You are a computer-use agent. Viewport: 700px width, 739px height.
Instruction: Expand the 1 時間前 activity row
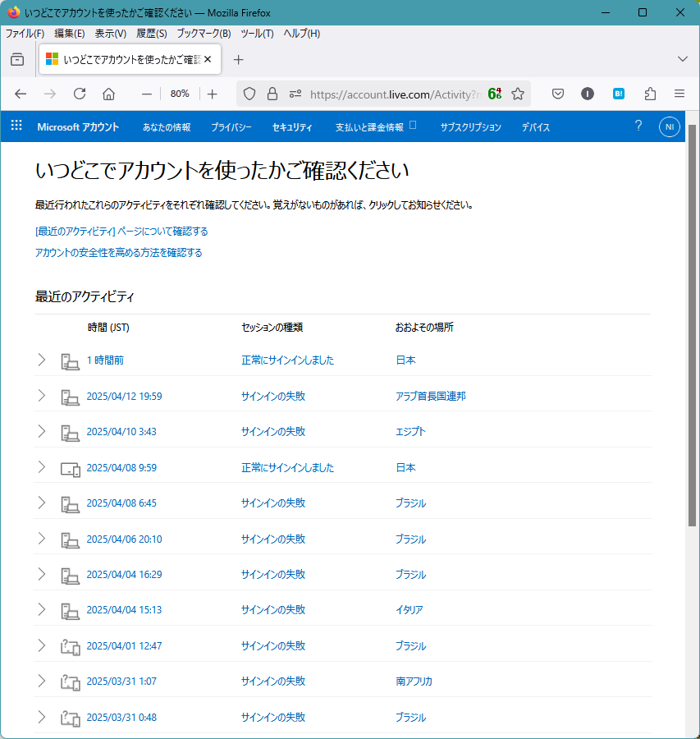click(x=42, y=360)
